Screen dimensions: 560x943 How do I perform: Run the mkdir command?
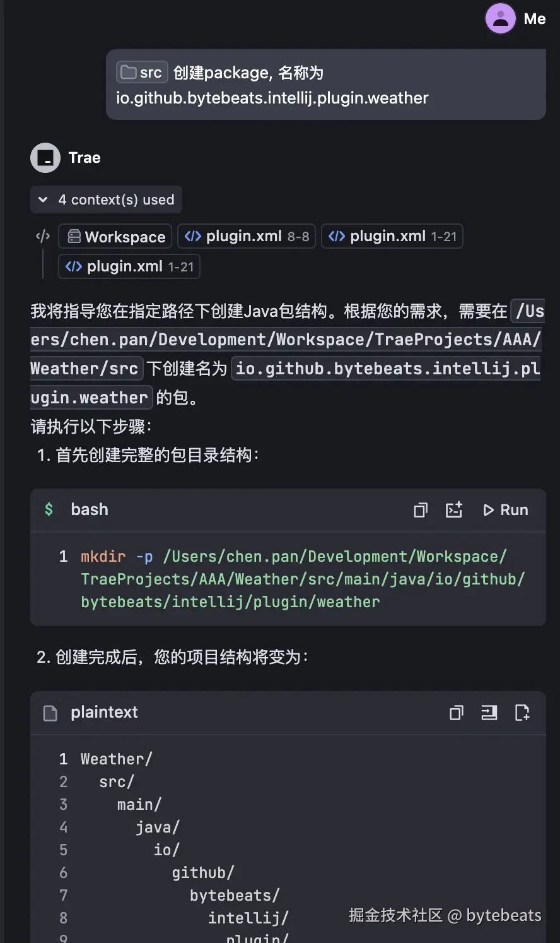[505, 509]
